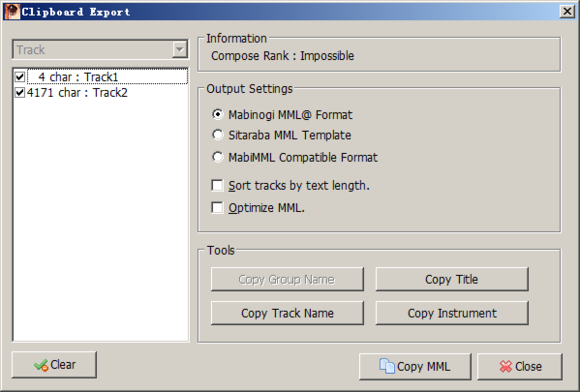Select Mabinogi MML@ Format radio button
This screenshot has height=392, width=580.
tap(218, 114)
